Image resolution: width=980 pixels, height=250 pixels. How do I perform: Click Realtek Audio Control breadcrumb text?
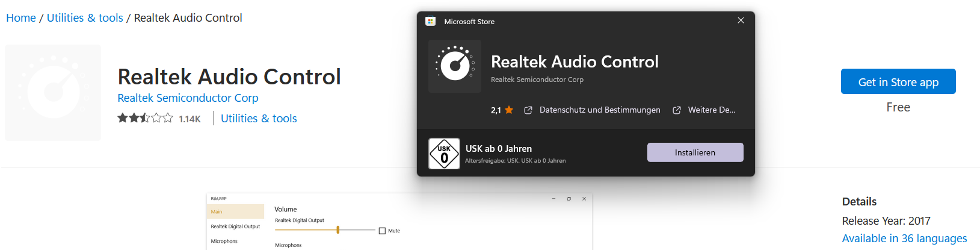tap(188, 18)
